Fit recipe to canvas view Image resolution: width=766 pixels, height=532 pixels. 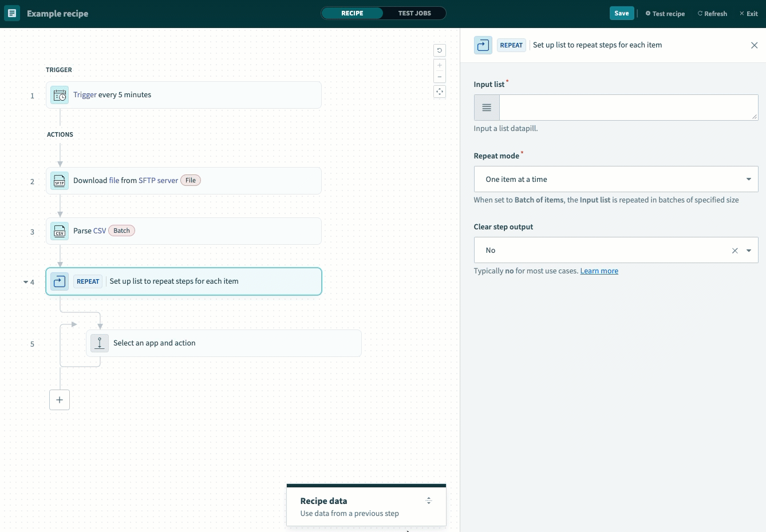pyautogui.click(x=440, y=92)
